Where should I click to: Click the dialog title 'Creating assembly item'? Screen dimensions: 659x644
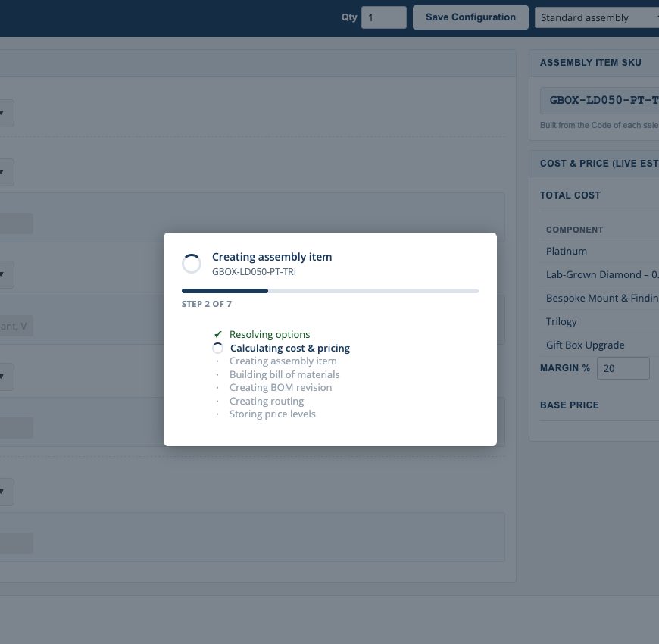pyautogui.click(x=272, y=257)
